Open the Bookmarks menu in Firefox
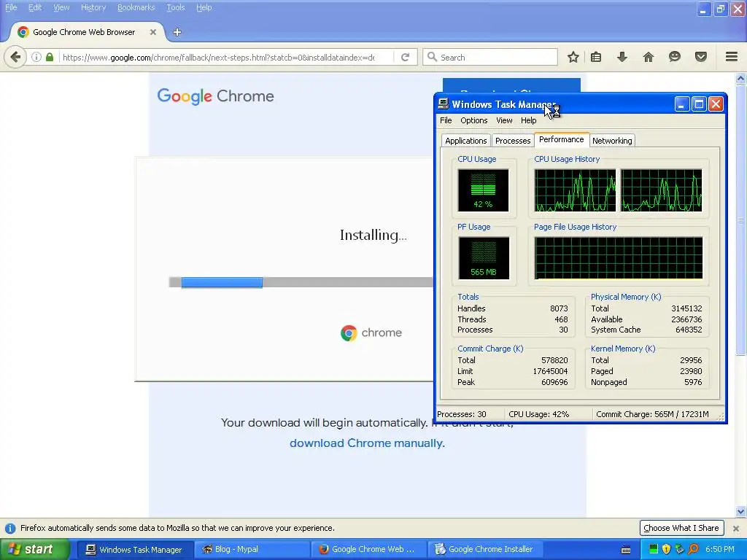Viewport: 747px width, 560px height. click(136, 7)
